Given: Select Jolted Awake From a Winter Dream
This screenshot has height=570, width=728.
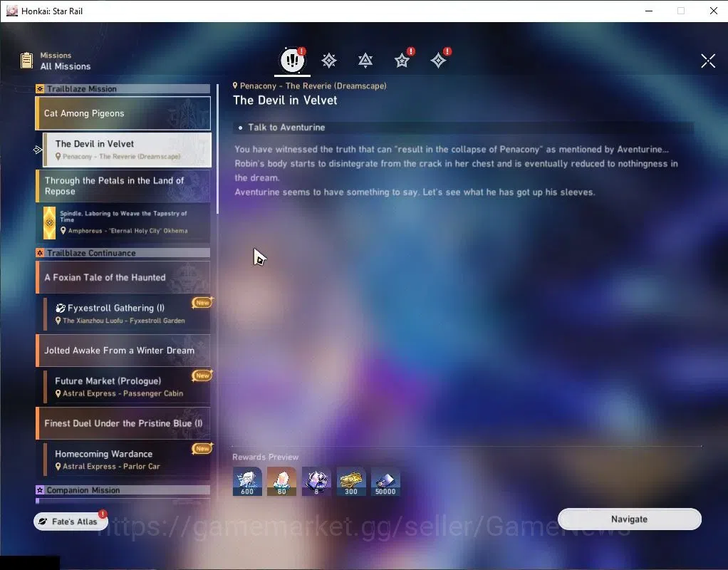Looking at the screenshot, I should pyautogui.click(x=123, y=351).
